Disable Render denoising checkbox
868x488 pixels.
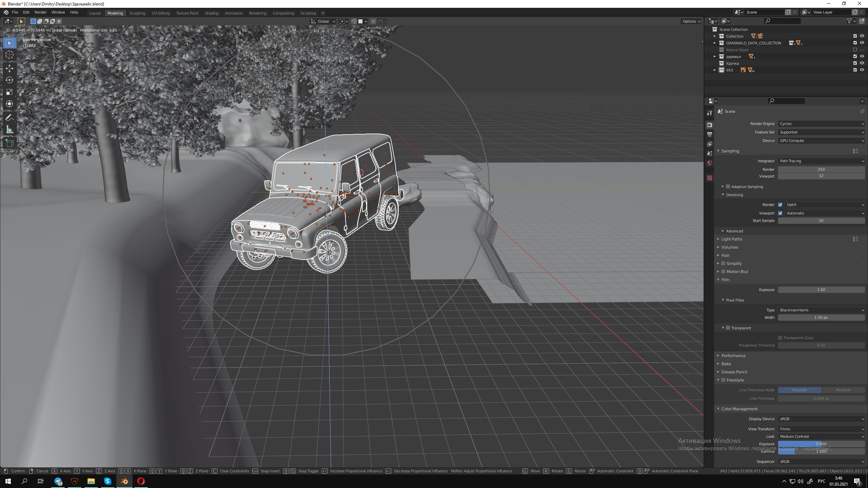pos(780,205)
